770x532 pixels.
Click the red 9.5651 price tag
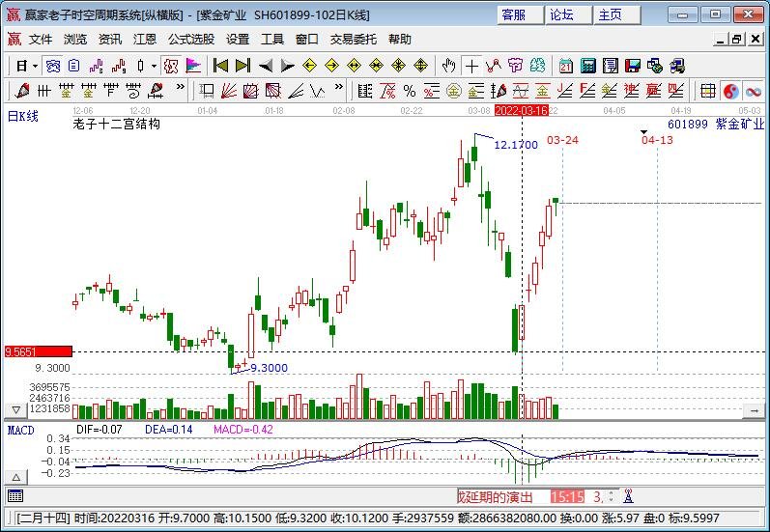click(x=39, y=351)
